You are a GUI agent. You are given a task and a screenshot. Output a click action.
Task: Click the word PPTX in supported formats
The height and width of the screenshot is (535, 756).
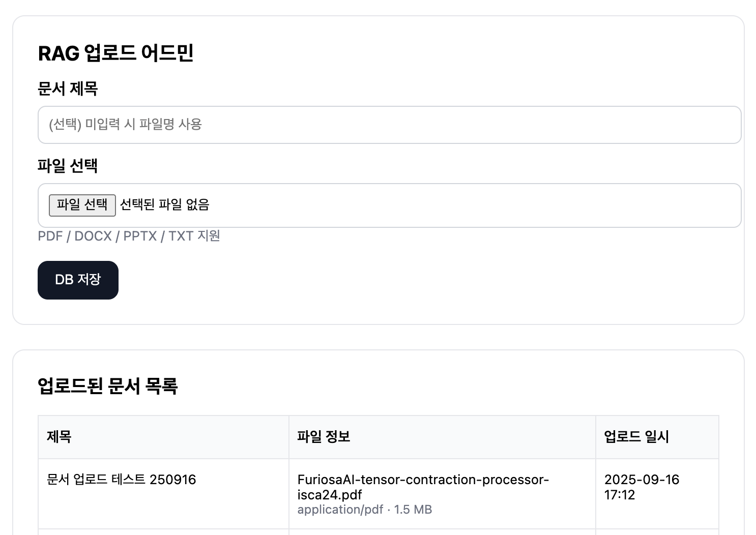click(140, 236)
